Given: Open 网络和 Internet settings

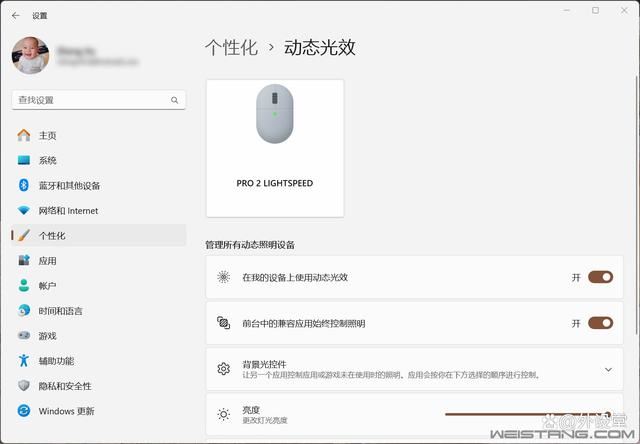Looking at the screenshot, I should pyautogui.click(x=99, y=211).
